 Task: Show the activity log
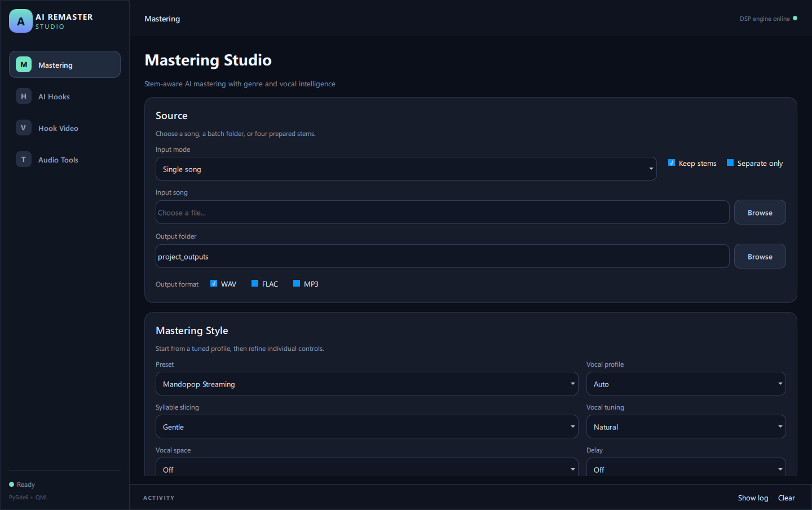pos(753,498)
